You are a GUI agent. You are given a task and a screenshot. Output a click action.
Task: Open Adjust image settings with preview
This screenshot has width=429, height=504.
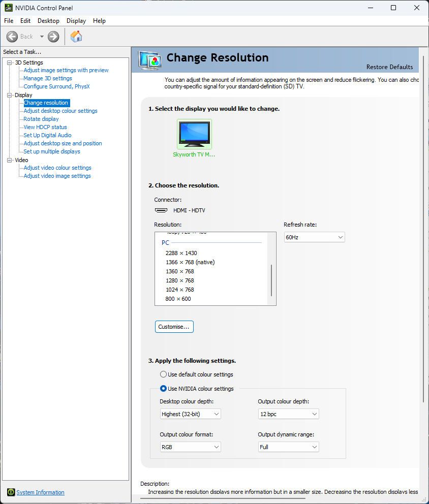66,70
